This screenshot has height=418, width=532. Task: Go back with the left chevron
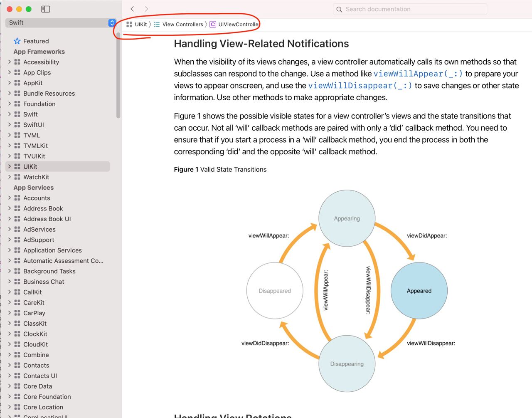pos(132,9)
